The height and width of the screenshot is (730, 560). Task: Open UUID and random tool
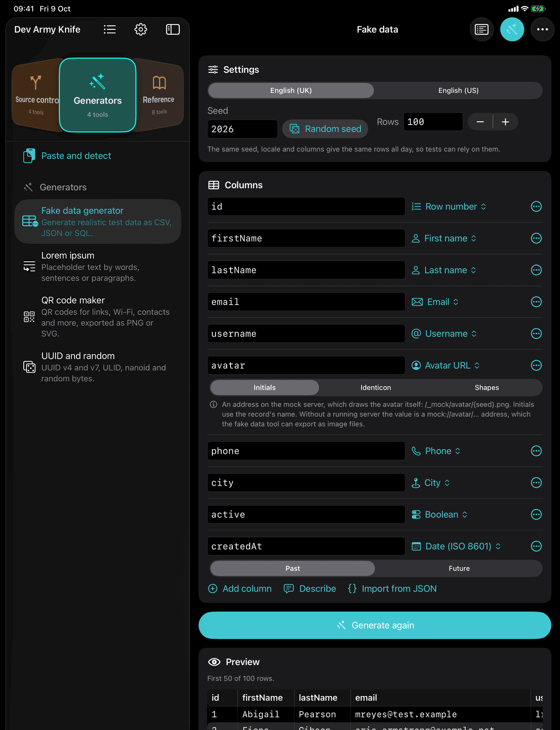[98, 367]
